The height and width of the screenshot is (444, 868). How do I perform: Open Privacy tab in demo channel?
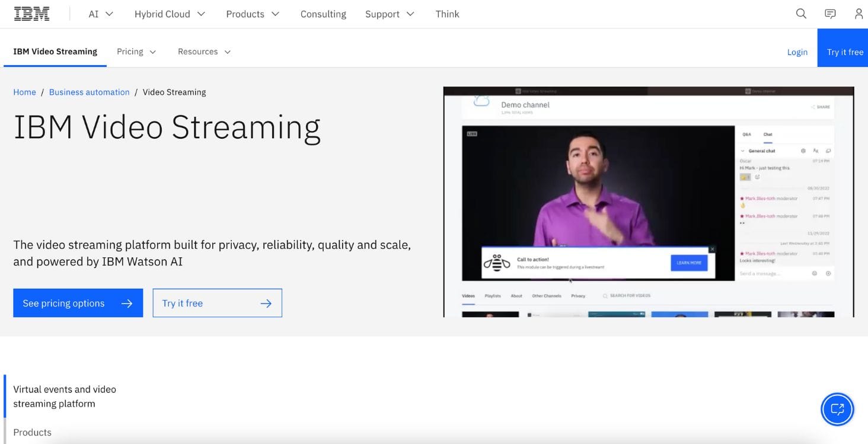(x=578, y=296)
